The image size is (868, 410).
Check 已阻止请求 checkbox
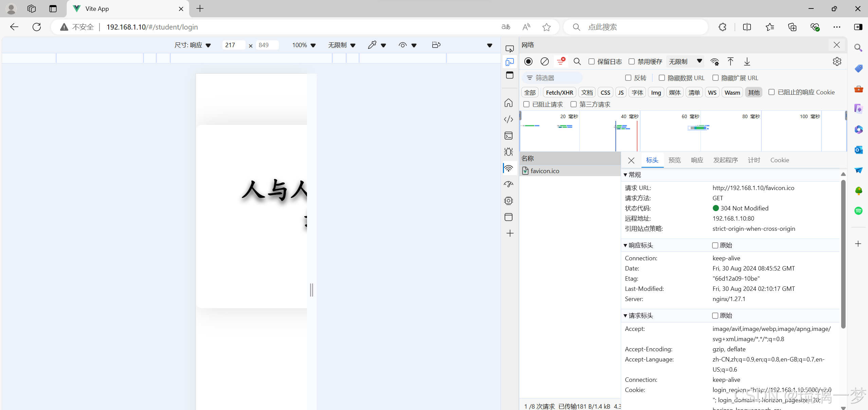point(526,104)
